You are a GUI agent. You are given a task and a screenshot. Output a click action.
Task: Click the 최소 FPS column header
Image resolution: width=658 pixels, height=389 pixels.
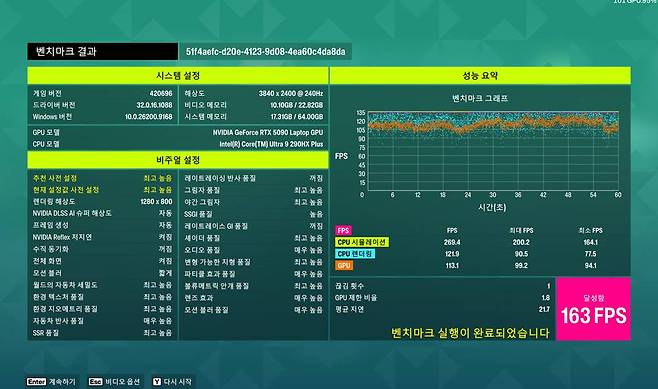coord(590,230)
